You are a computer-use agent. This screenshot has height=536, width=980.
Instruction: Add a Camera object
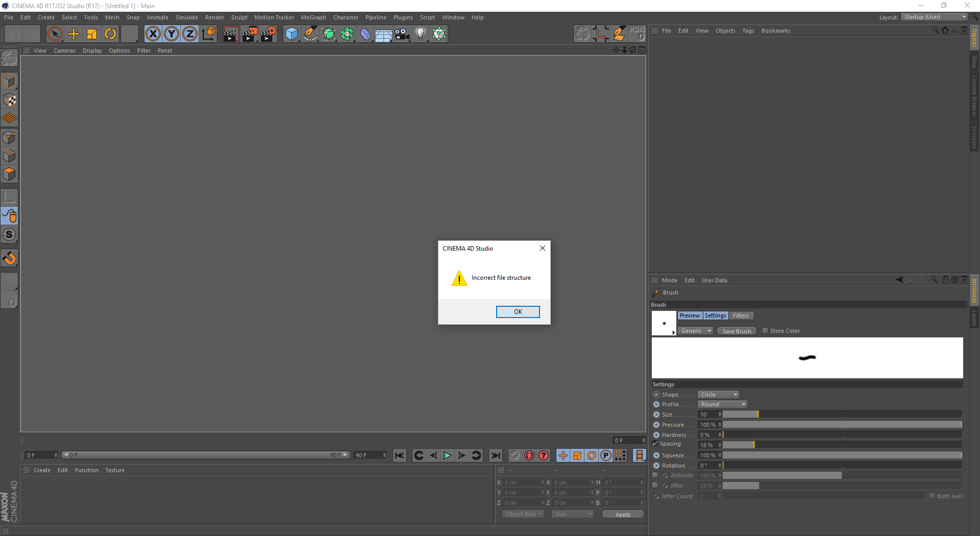tap(402, 34)
